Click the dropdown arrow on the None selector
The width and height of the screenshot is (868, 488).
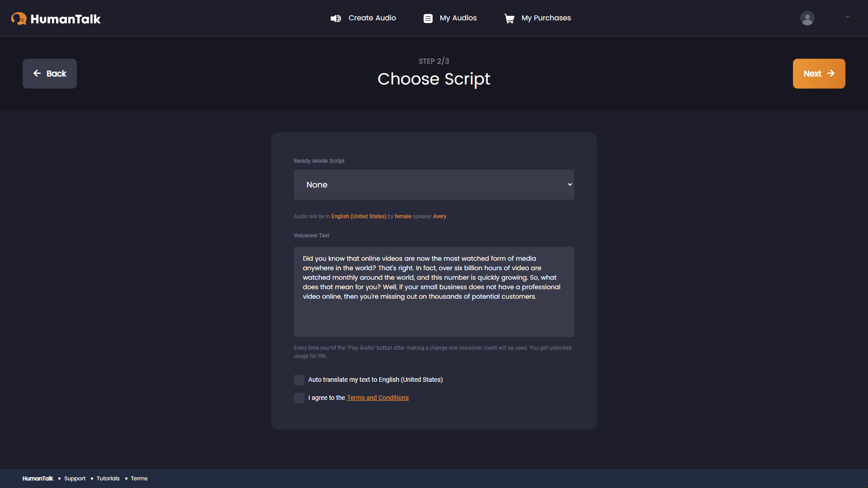570,184
